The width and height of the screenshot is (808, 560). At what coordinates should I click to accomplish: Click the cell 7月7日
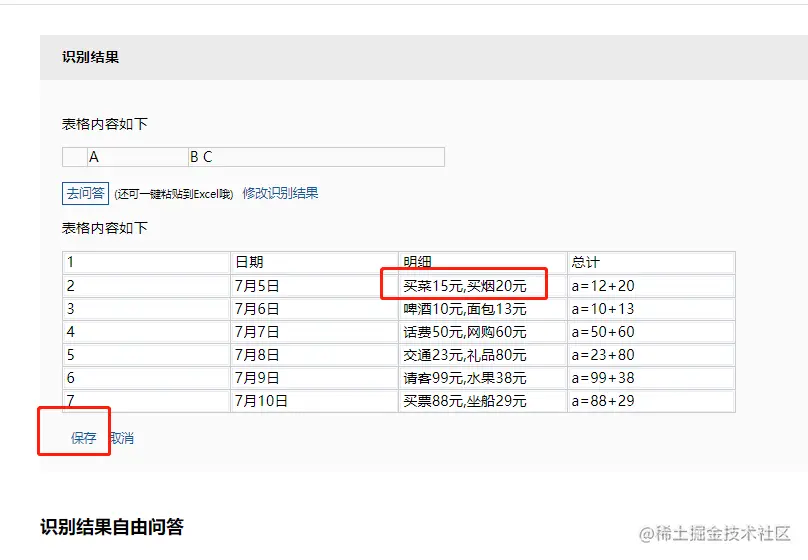pyautogui.click(x=314, y=332)
